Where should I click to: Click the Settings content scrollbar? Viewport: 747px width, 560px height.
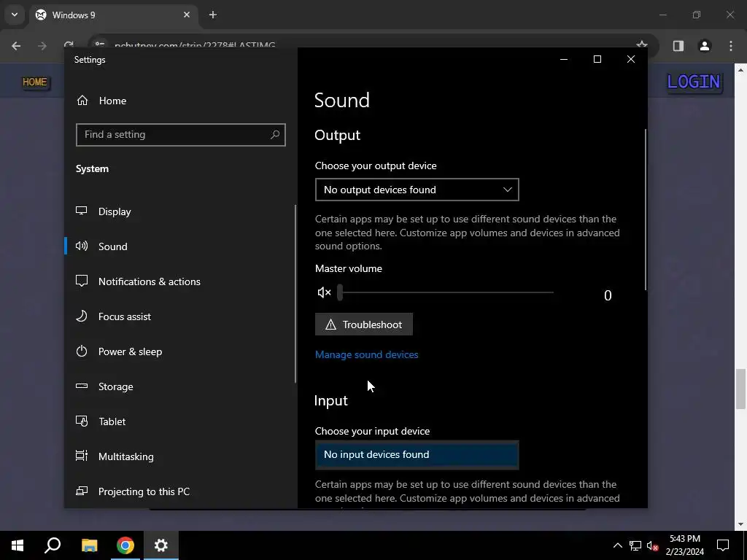pos(646,209)
